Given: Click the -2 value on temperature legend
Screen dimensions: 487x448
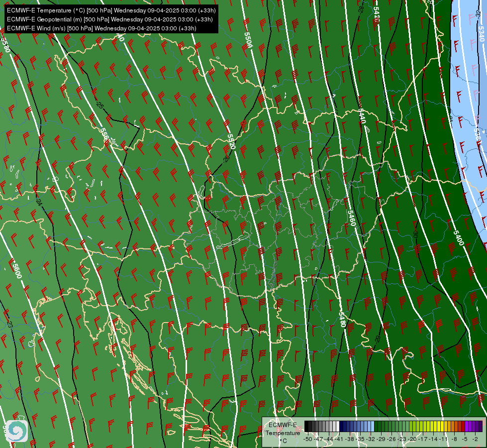Looking at the screenshot, I should [x=475, y=440].
